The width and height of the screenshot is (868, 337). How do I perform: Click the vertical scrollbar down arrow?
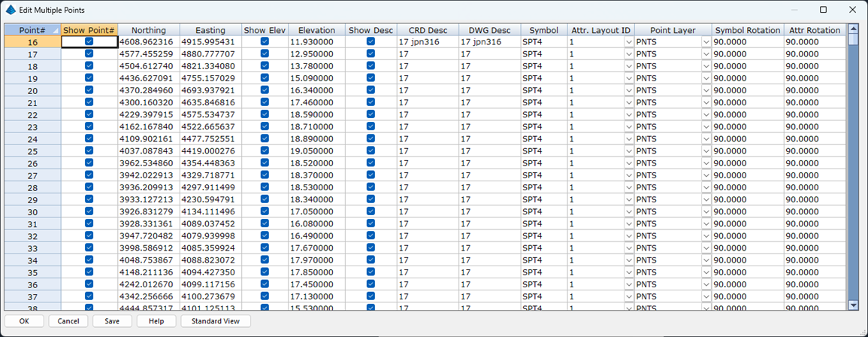pyautogui.click(x=853, y=305)
